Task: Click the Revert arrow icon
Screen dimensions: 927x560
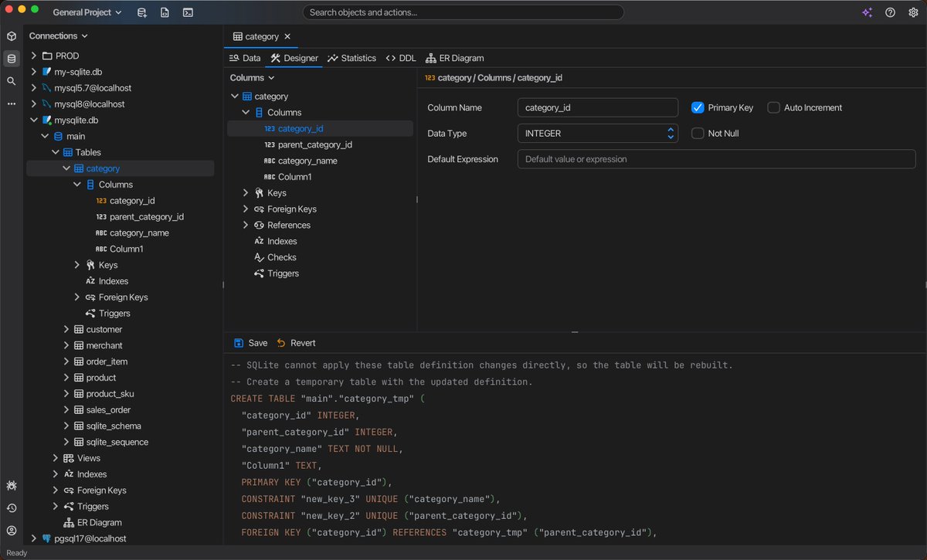Action: 281,343
